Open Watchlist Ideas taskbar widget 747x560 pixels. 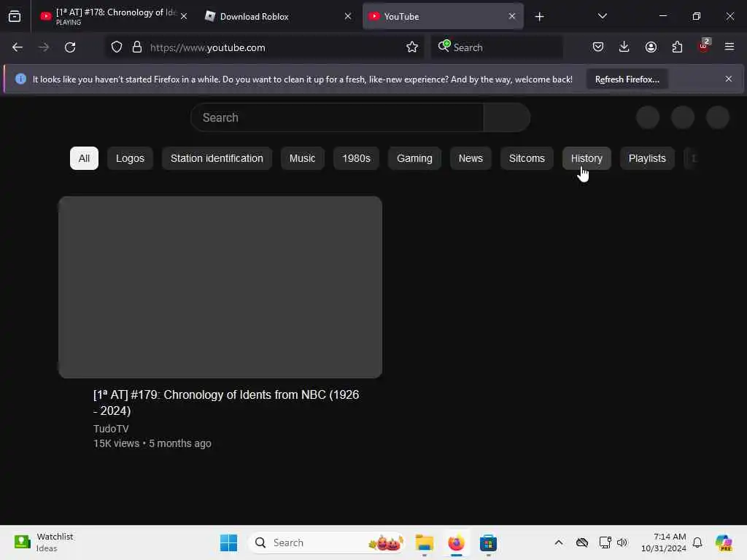(44, 542)
